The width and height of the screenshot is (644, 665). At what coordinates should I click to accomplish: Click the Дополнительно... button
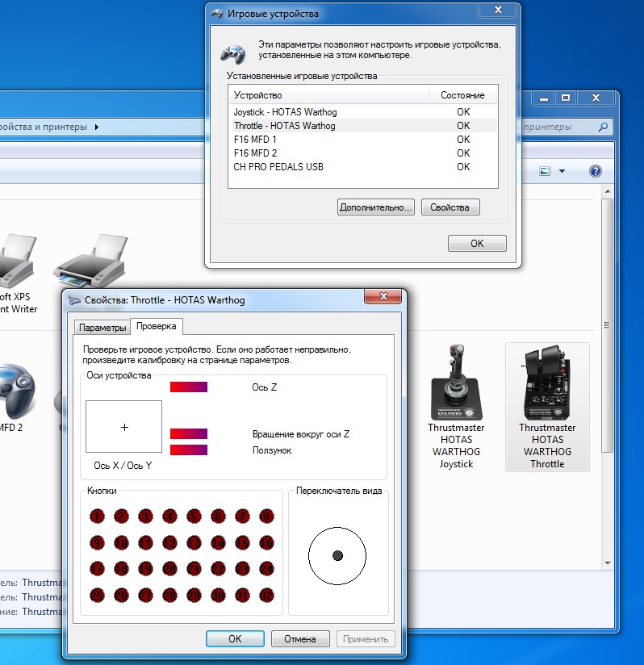375,207
